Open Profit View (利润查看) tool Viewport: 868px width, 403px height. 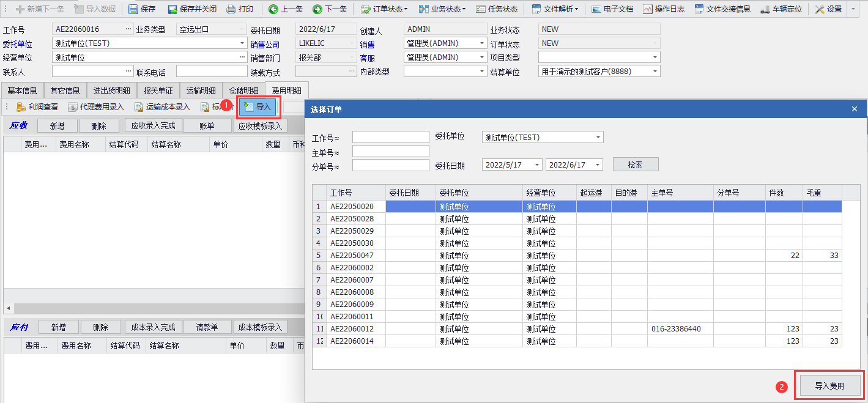pyautogui.click(x=37, y=107)
